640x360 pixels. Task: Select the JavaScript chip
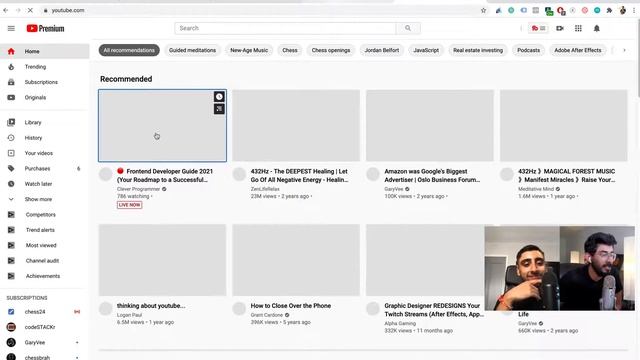coord(426,50)
